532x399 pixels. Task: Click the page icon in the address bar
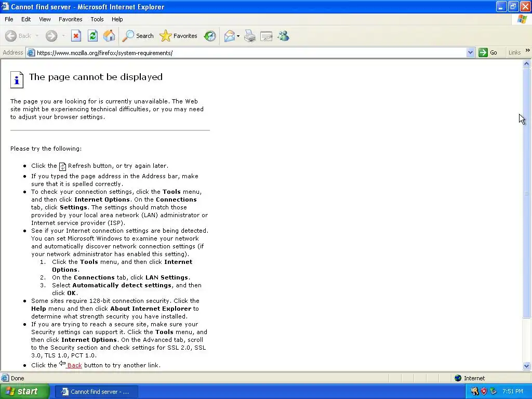[31, 52]
